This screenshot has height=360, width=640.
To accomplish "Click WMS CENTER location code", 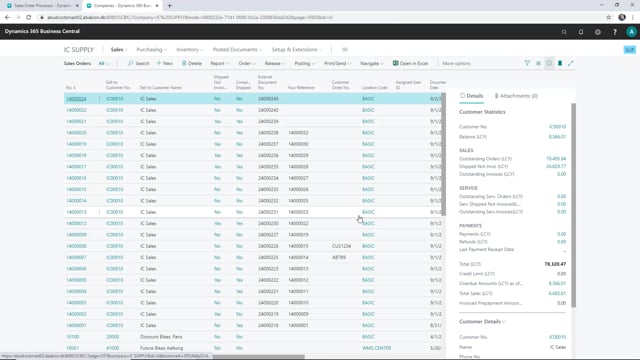I will 376,348.
